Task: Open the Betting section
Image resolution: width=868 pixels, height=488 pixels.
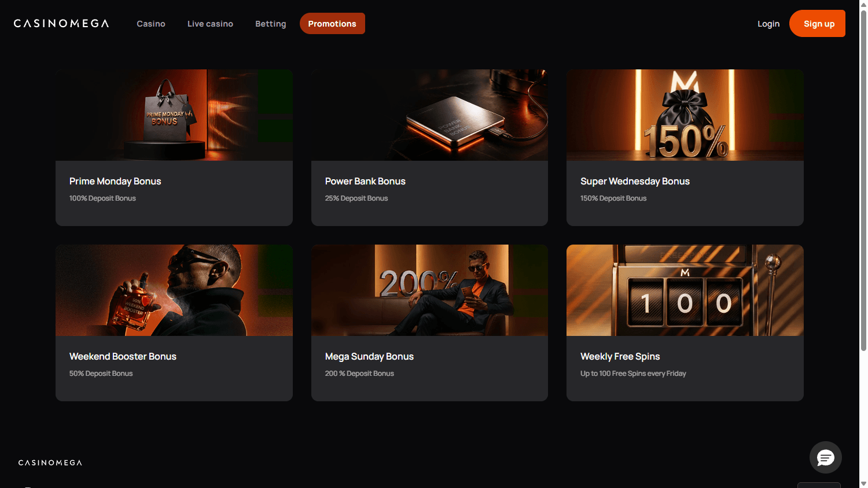Action: [x=271, y=24]
